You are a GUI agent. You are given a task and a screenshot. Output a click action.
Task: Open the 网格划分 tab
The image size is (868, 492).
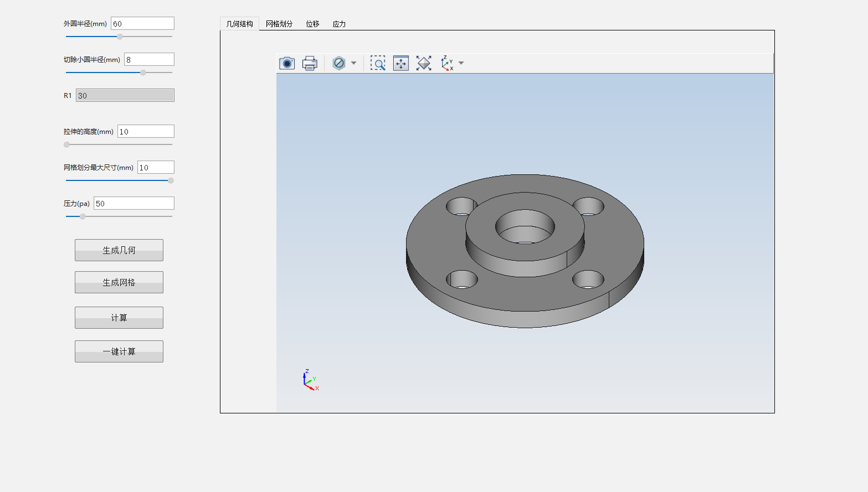click(x=279, y=24)
